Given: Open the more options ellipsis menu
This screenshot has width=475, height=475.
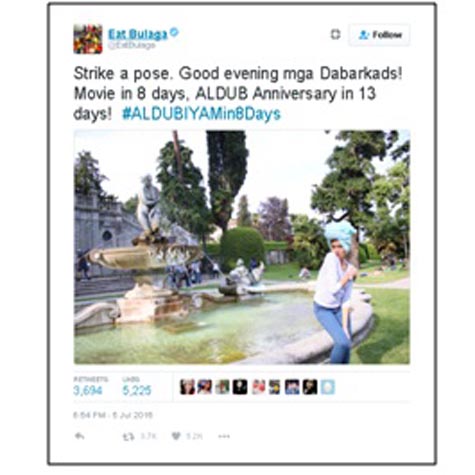Looking at the screenshot, I should click(224, 436).
